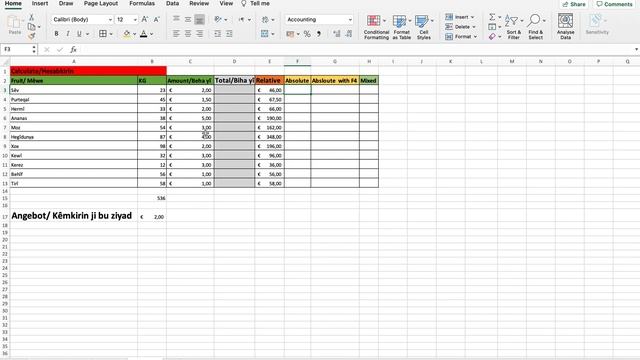
Task: Click the Share button
Action: [x=574, y=4]
